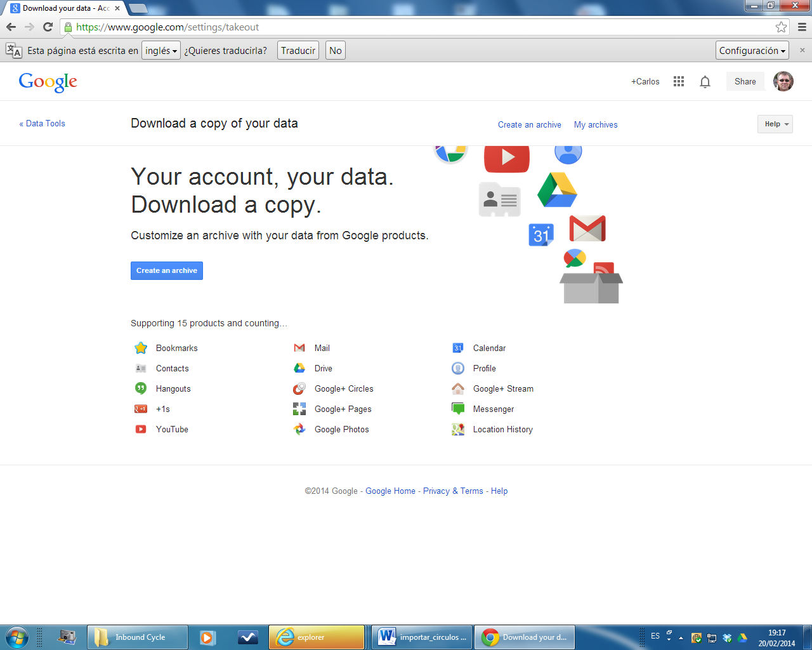Open Inbound Cycle folder in taskbar

coord(138,637)
